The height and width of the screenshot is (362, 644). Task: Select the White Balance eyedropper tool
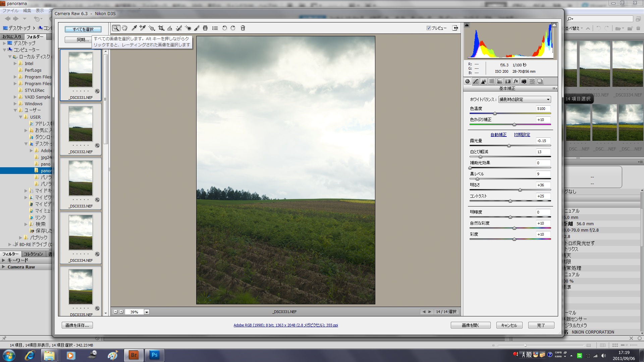134,28
